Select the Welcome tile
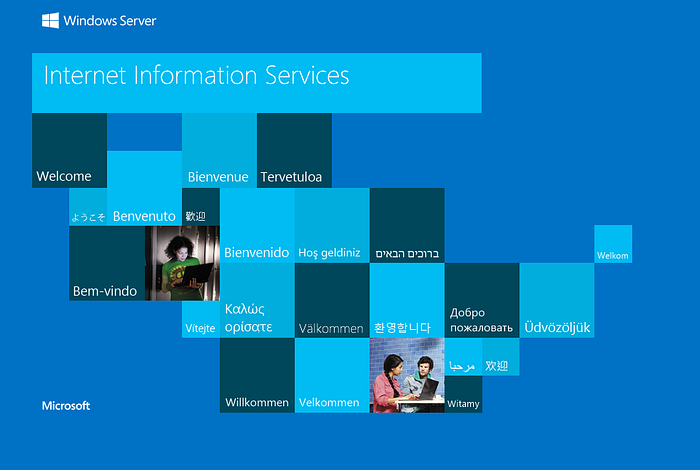The height and width of the screenshot is (470, 700). 69,150
